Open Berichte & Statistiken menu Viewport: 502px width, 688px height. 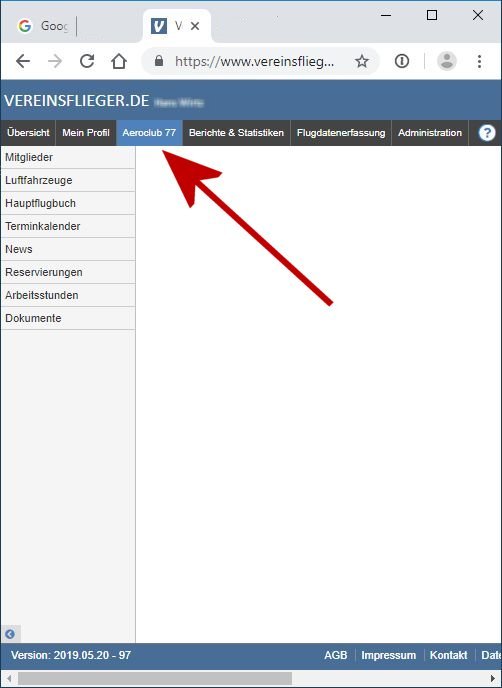[x=237, y=133]
